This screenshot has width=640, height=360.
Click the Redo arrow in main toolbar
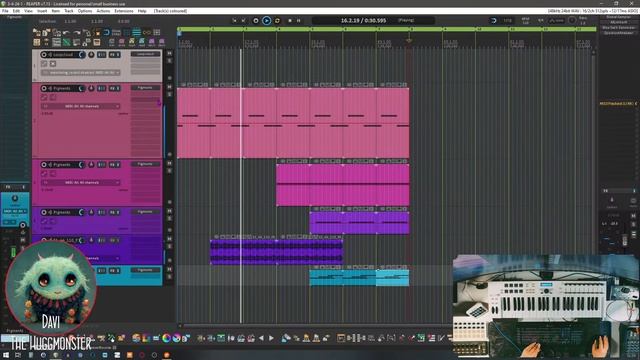coord(77,32)
